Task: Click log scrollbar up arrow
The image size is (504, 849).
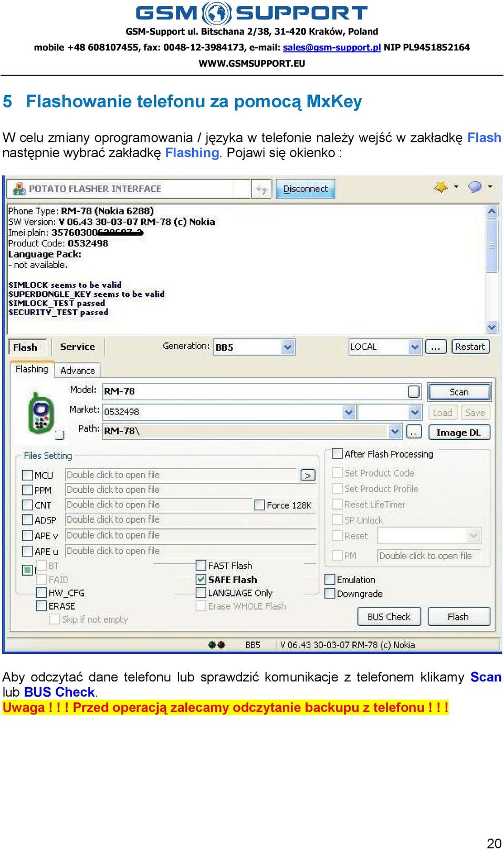Action: (x=492, y=211)
